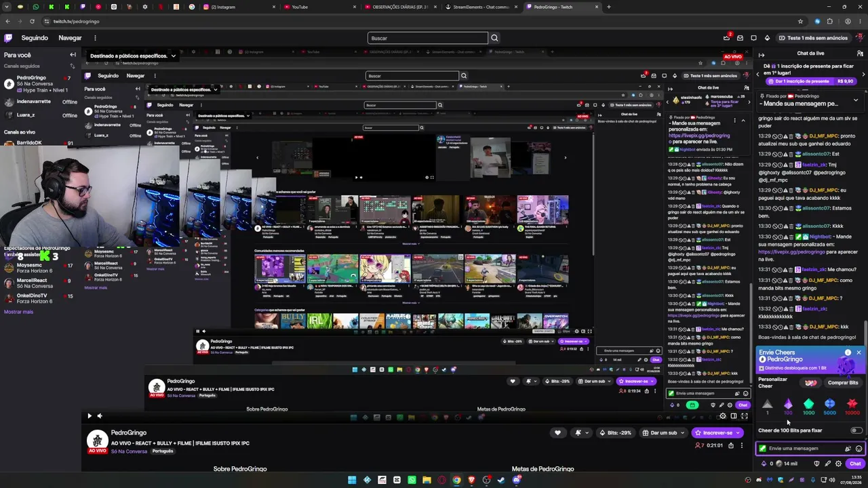Open the Navegar tab
The width and height of the screenshot is (868, 488).
click(x=70, y=38)
